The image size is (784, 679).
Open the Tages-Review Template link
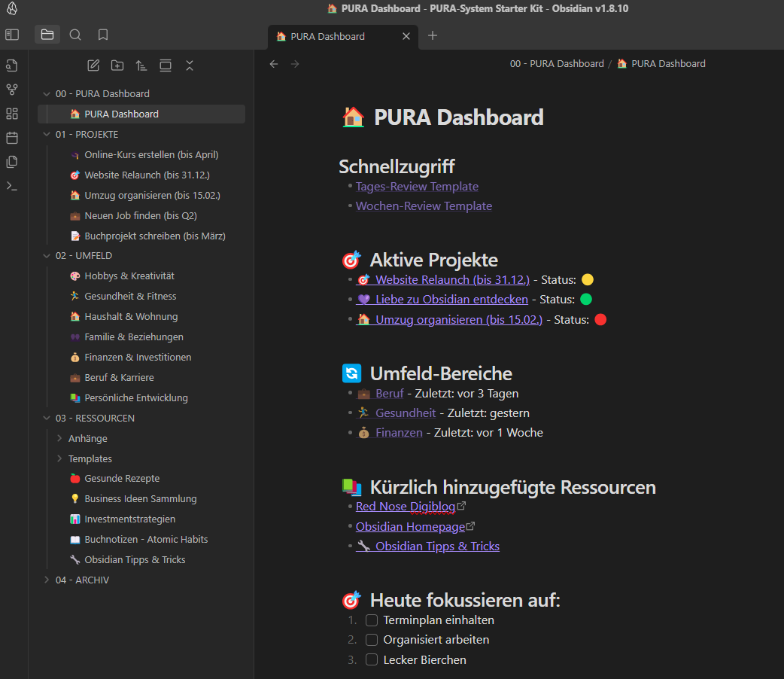tap(417, 186)
